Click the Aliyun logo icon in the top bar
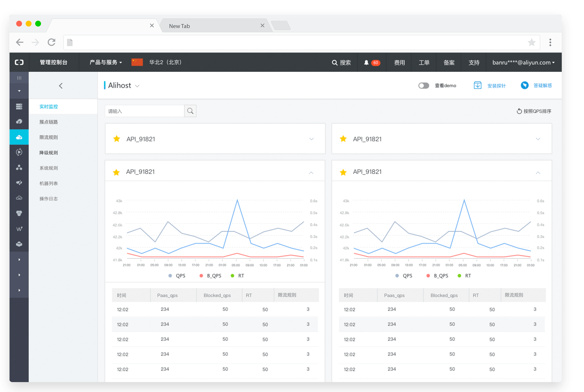The width and height of the screenshot is (584, 392). pos(19,62)
